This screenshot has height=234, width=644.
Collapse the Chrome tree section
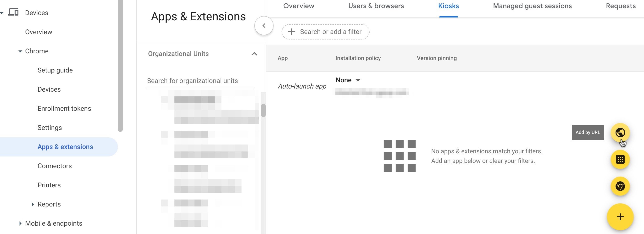coord(20,51)
